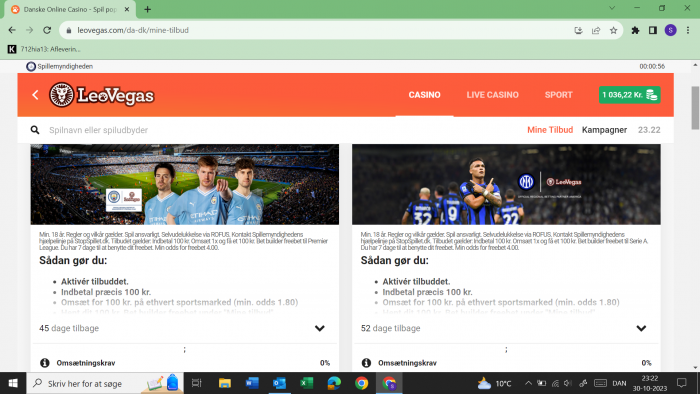Open Excel from the taskbar
700x394 pixels.
tap(307, 383)
